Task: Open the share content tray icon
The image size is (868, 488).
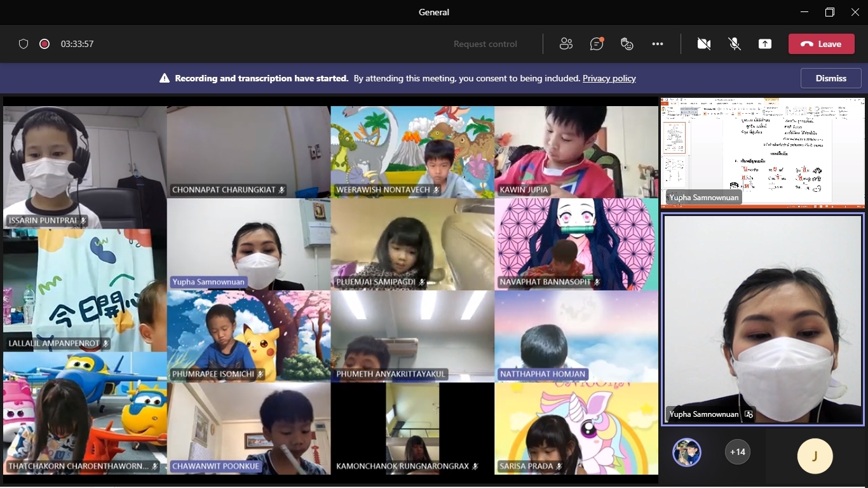Action: pyautogui.click(x=765, y=44)
